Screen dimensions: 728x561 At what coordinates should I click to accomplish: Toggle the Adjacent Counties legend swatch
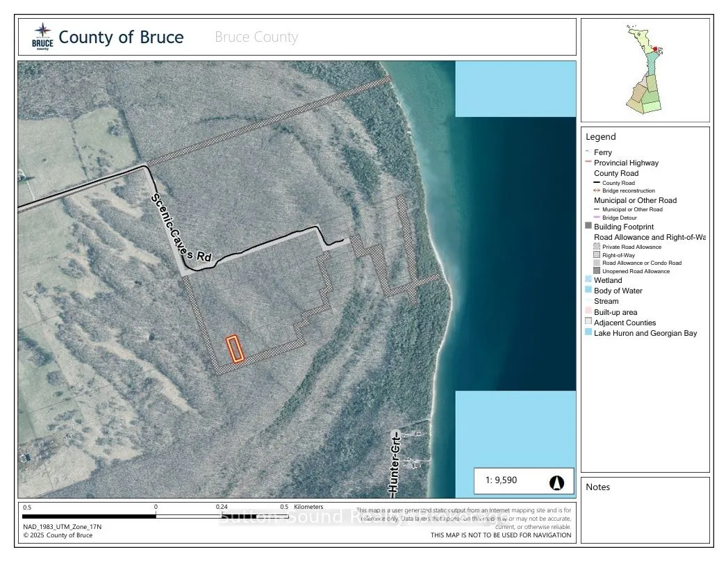click(587, 323)
